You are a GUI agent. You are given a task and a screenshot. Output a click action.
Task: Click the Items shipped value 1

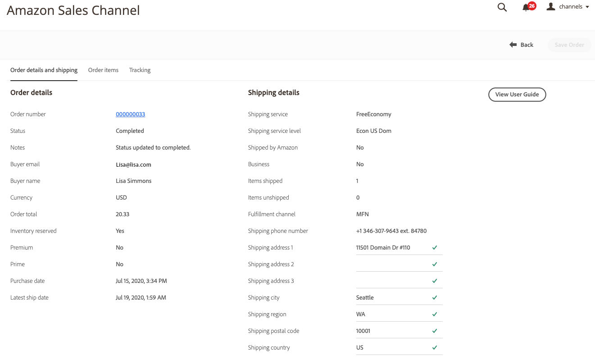pos(357,181)
